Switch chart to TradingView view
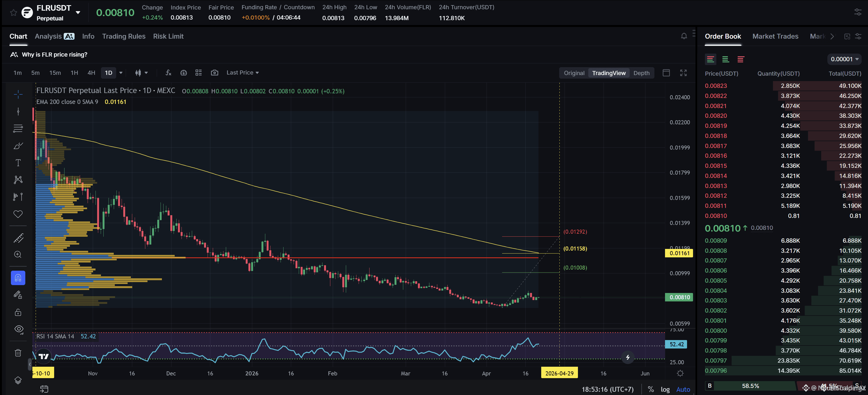868x395 pixels. coord(608,73)
